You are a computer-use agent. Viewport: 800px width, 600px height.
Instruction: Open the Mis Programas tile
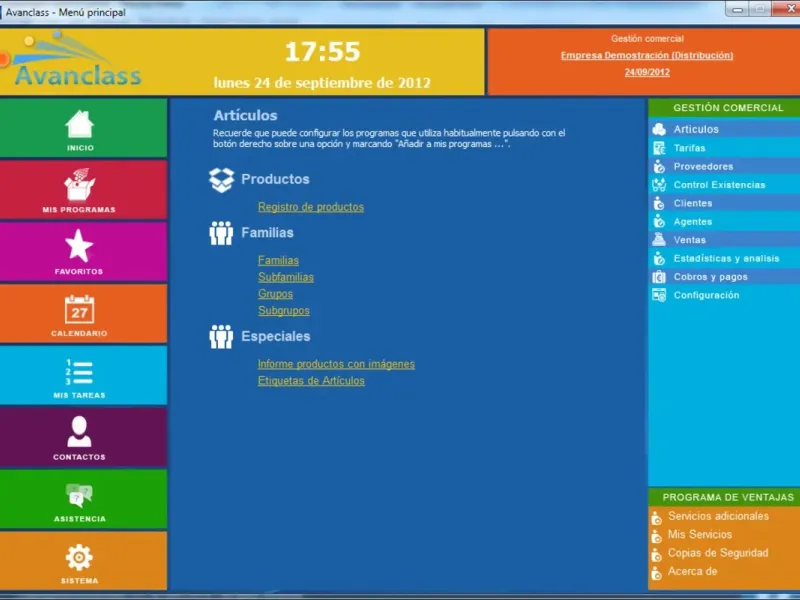click(83, 189)
